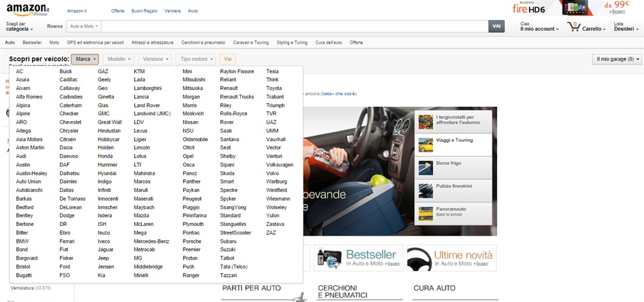
Task: Open the Bestseller in Auto e Moto banner
Action: click(359, 258)
